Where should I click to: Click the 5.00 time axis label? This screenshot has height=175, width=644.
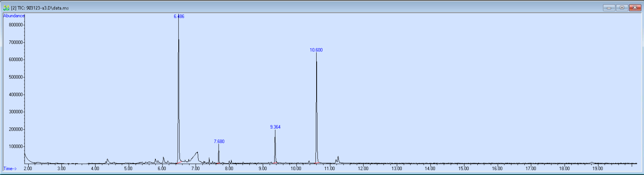coord(128,169)
